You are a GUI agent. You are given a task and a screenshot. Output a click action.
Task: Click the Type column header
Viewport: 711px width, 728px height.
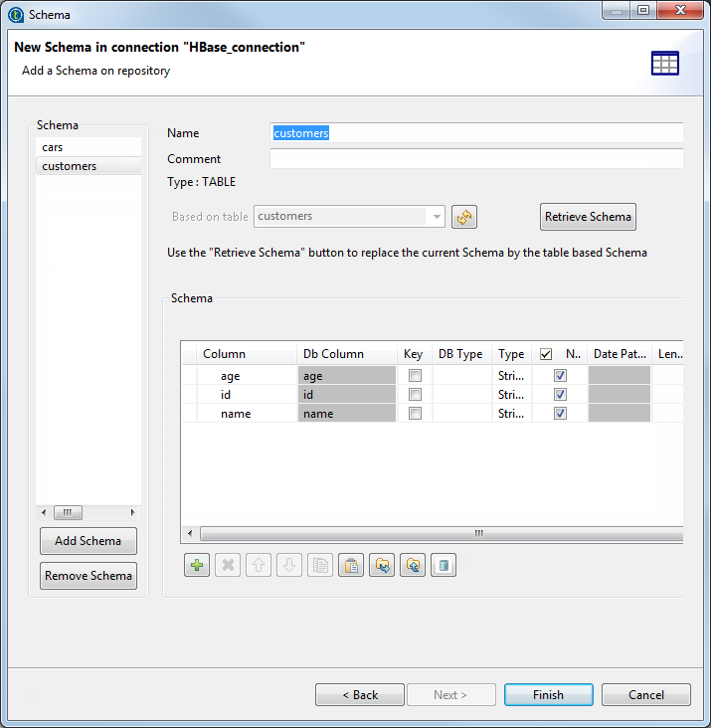(511, 354)
